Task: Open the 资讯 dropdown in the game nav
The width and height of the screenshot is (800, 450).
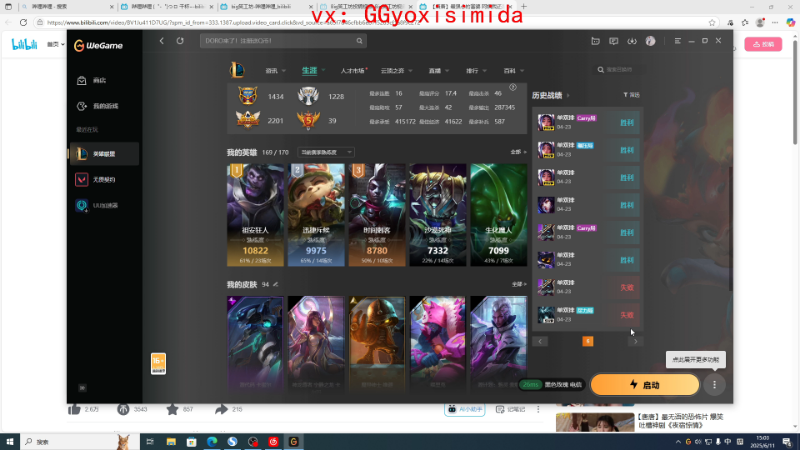Action: (276, 71)
